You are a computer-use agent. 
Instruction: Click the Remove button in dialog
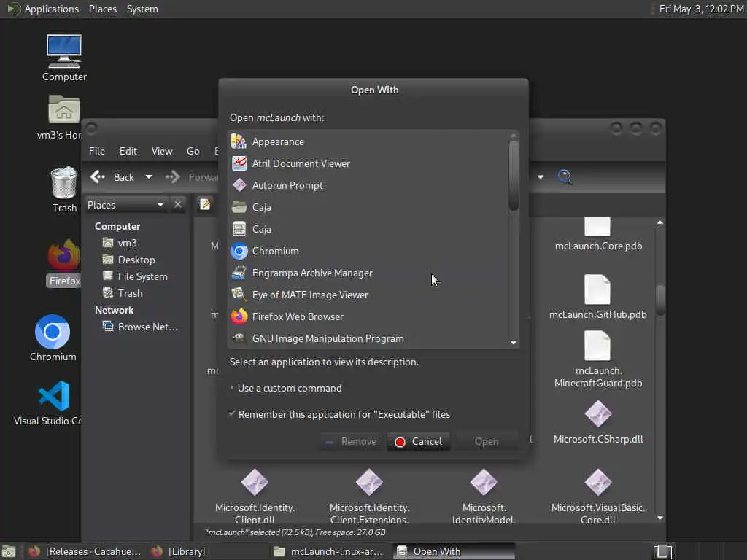point(351,441)
